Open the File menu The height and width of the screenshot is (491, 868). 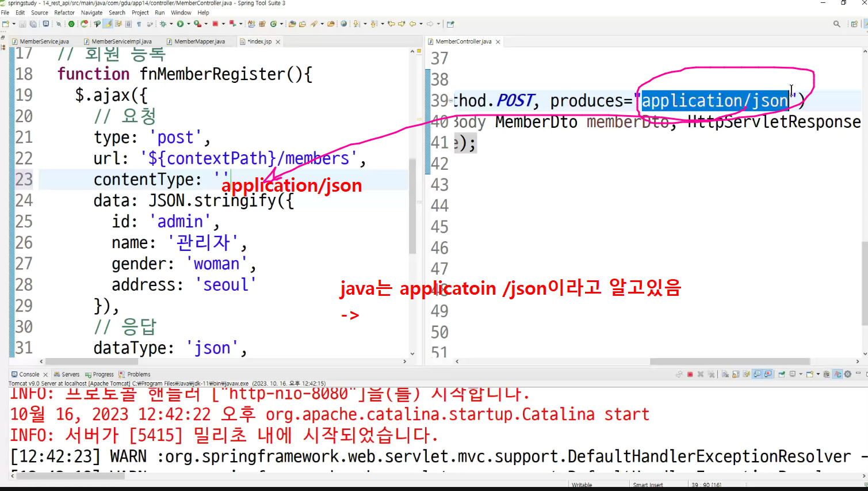point(5,13)
